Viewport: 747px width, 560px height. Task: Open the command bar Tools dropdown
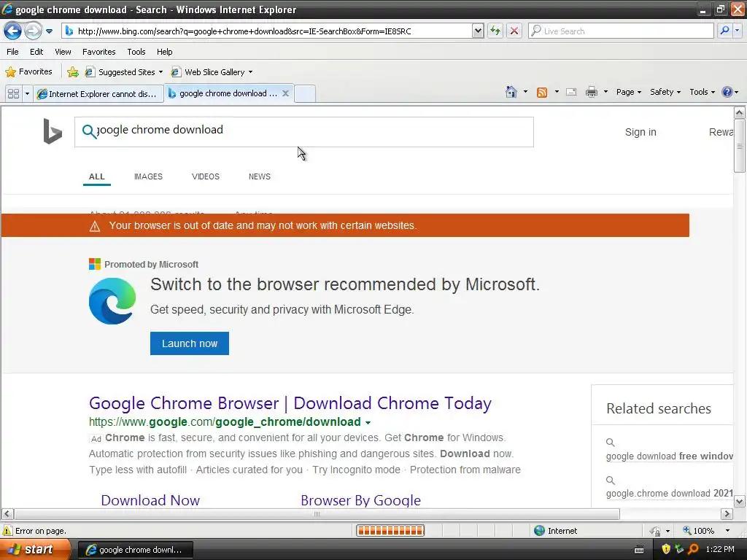pyautogui.click(x=702, y=92)
